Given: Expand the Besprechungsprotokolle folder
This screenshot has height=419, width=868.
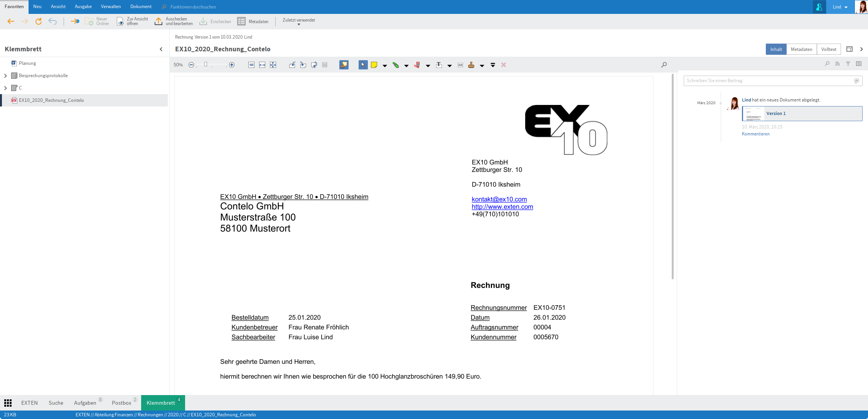Looking at the screenshot, I should 5,76.
